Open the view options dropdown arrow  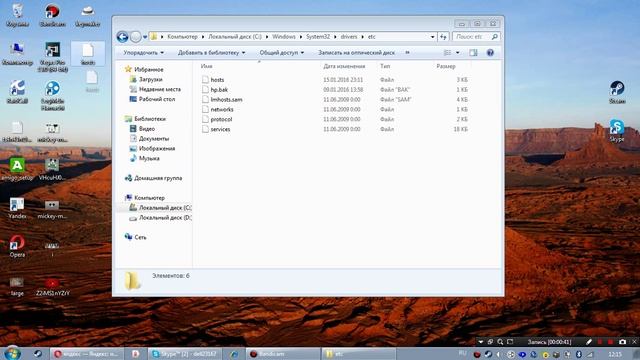click(x=458, y=53)
